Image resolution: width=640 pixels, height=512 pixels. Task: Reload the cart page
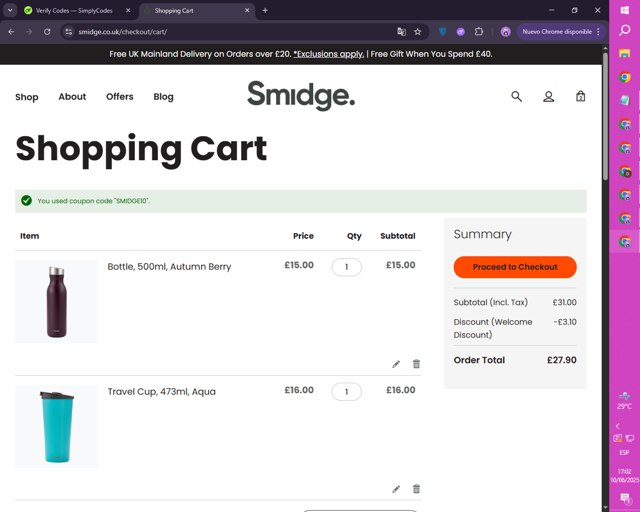[x=47, y=31]
